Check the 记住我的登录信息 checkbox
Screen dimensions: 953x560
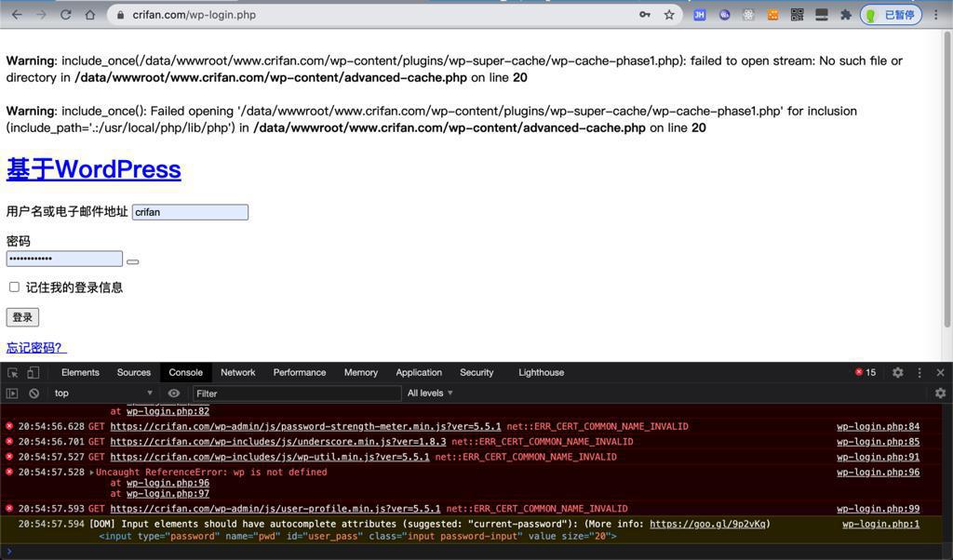pyautogui.click(x=14, y=287)
